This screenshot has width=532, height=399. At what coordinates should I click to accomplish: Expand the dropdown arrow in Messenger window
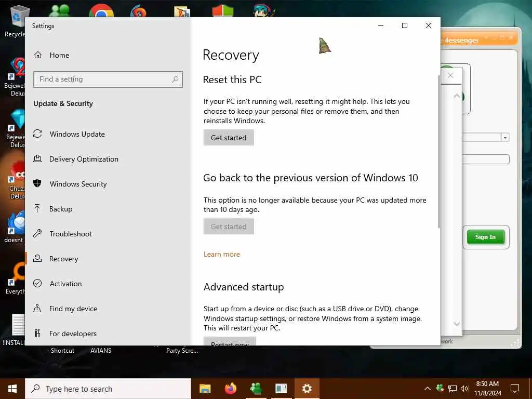click(x=505, y=138)
